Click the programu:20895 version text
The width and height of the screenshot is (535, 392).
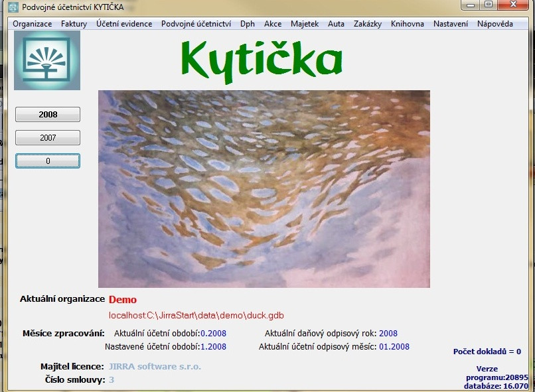coord(497,377)
